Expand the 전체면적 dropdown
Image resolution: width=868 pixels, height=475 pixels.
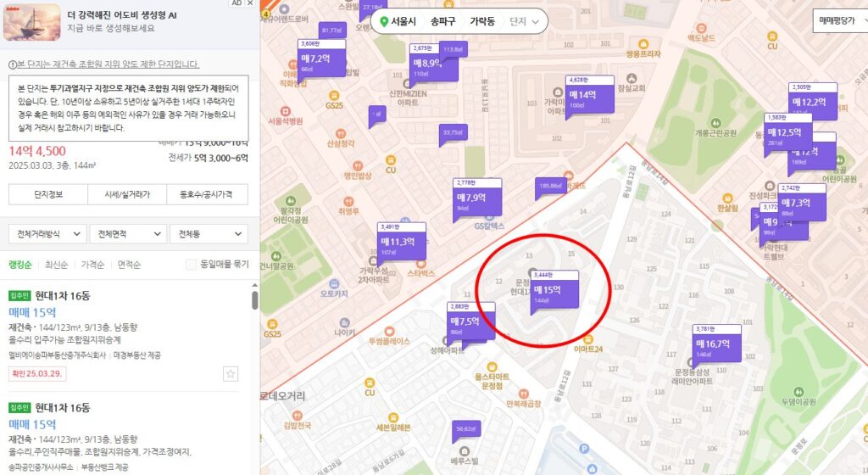tap(128, 233)
